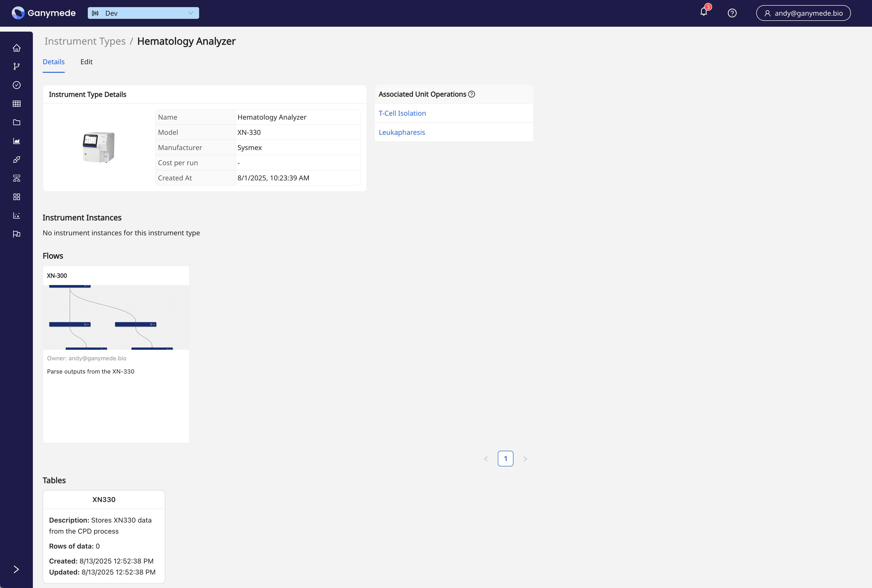Go to previous flows page arrow

pos(486,459)
